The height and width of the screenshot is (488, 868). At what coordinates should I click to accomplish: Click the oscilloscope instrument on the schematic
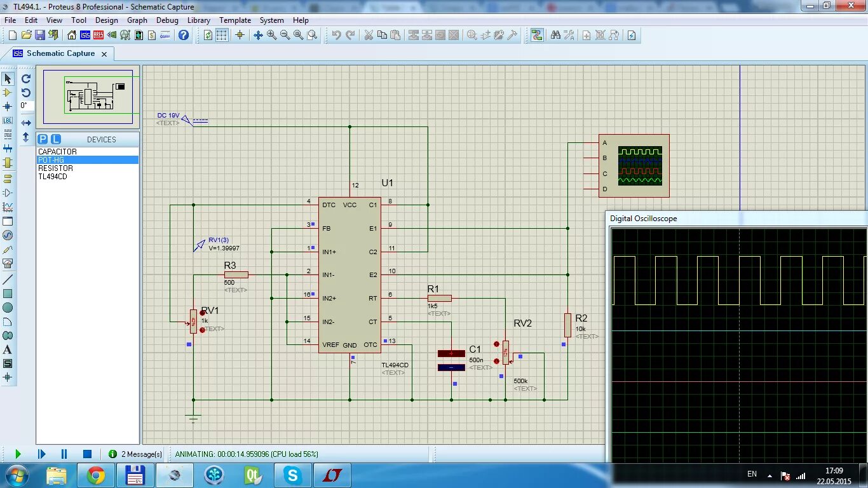[x=634, y=165]
